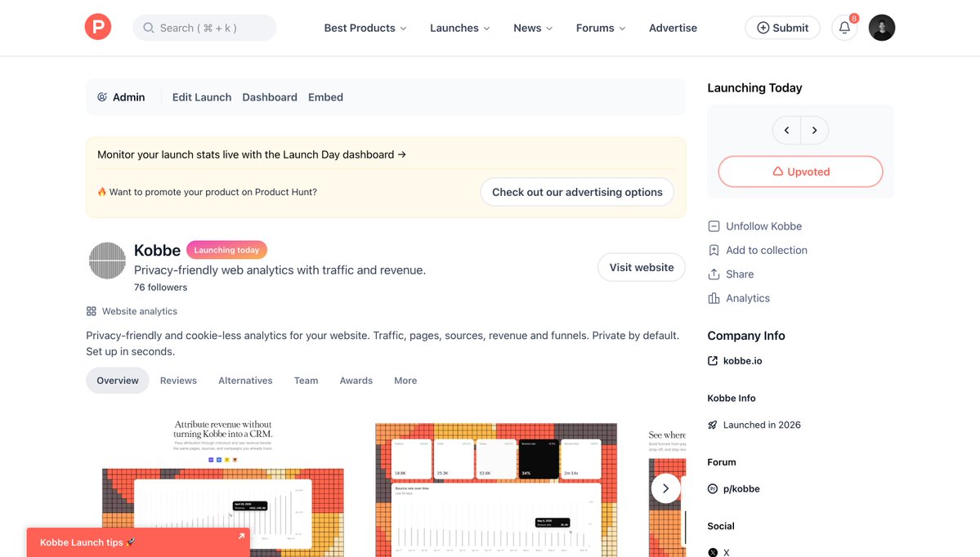The height and width of the screenshot is (557, 980).
Task: Click the Add to collection bookmark icon
Action: (714, 250)
